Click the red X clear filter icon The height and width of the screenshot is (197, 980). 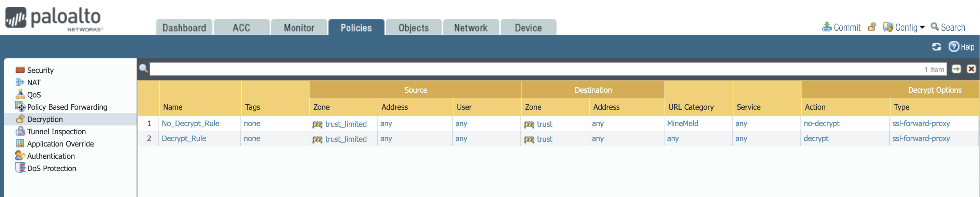click(x=971, y=69)
